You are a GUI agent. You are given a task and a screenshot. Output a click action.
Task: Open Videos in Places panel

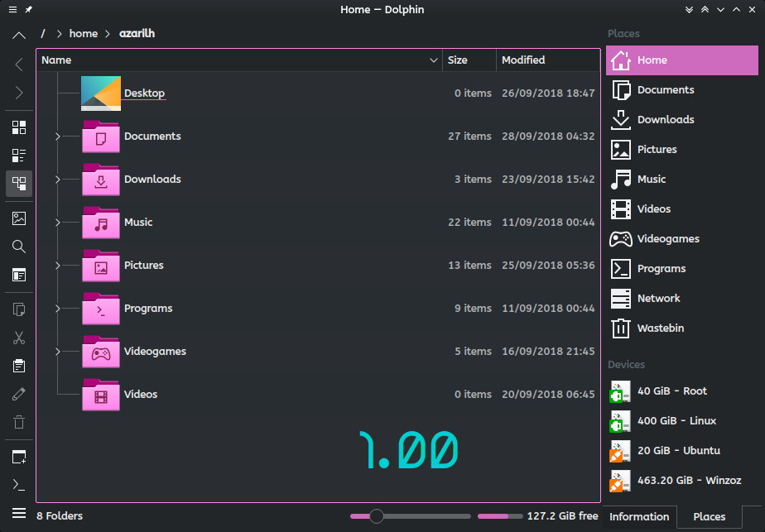tap(682, 209)
